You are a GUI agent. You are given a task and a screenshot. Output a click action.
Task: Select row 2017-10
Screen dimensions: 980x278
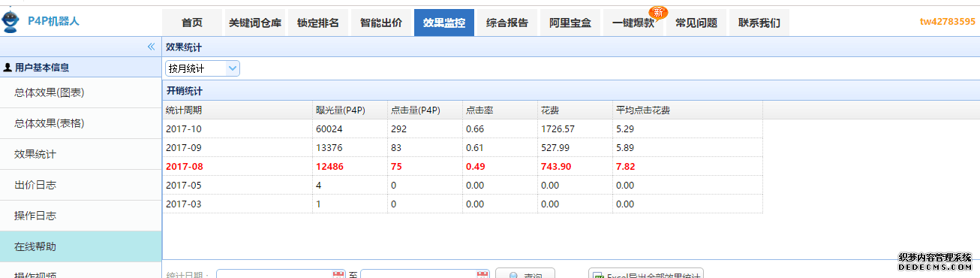pos(463,128)
